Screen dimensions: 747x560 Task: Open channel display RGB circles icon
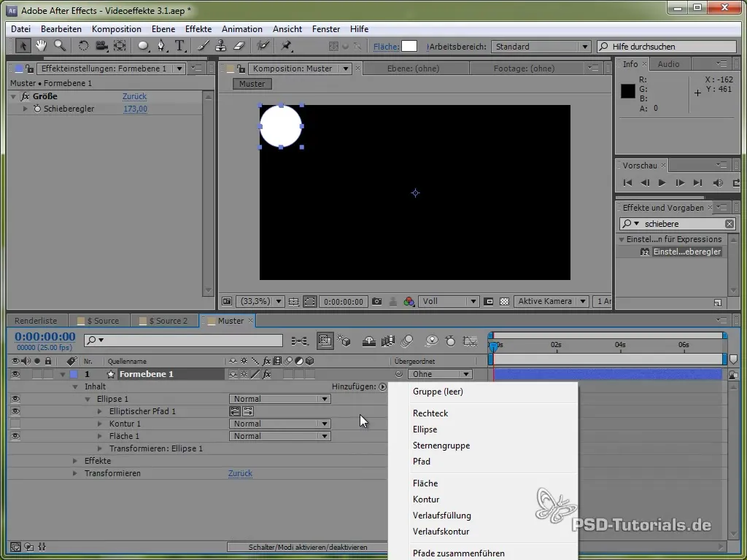click(409, 301)
